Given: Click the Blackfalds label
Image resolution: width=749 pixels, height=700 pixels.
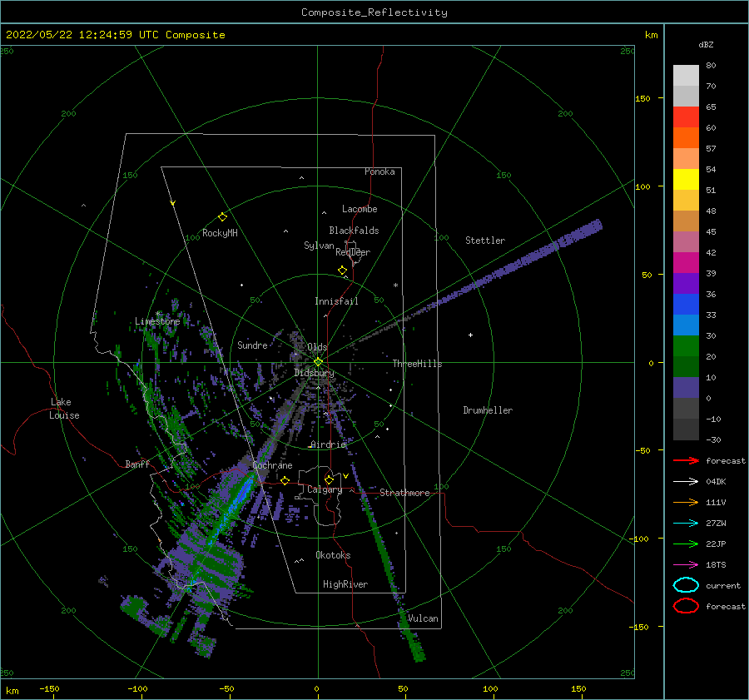Looking at the screenshot, I should pyautogui.click(x=354, y=231).
